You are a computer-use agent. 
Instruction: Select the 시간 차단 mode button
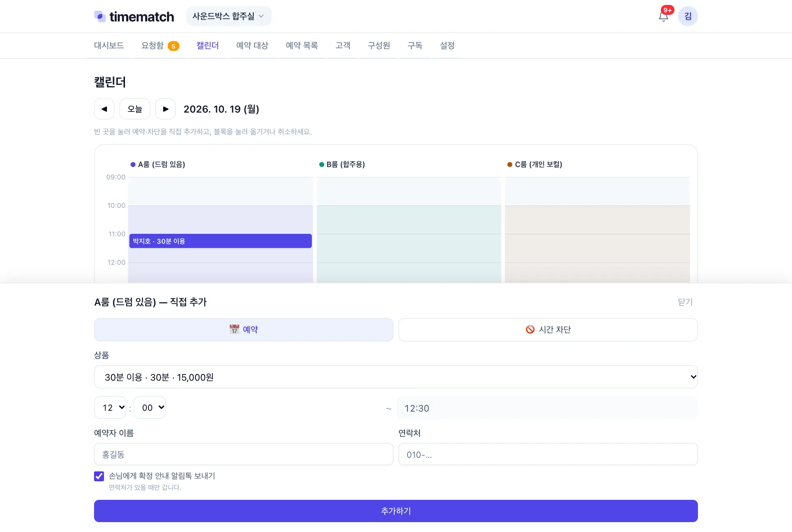click(548, 330)
